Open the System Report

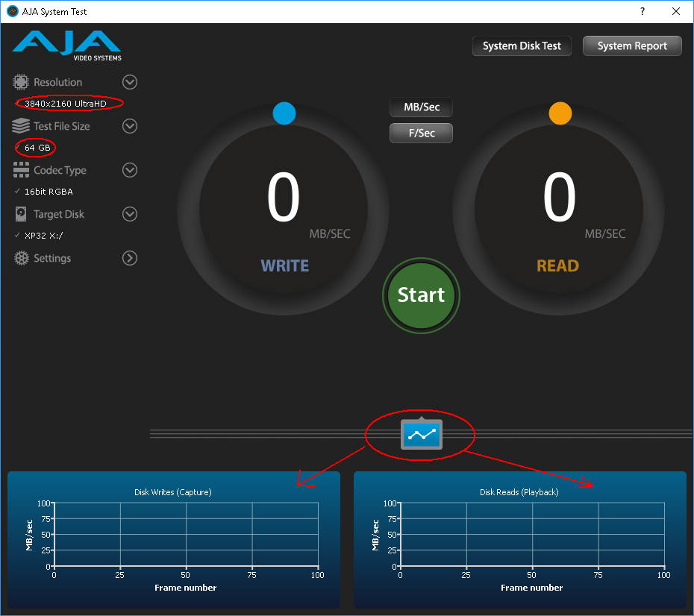[x=632, y=46]
